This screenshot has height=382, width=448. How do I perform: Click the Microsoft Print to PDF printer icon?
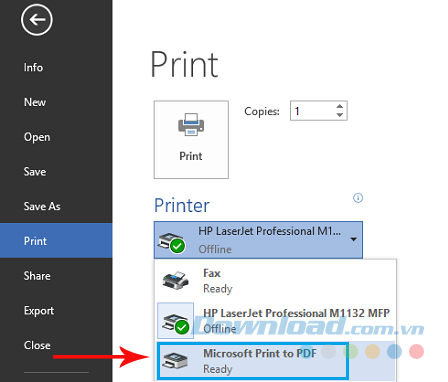pyautogui.click(x=175, y=362)
